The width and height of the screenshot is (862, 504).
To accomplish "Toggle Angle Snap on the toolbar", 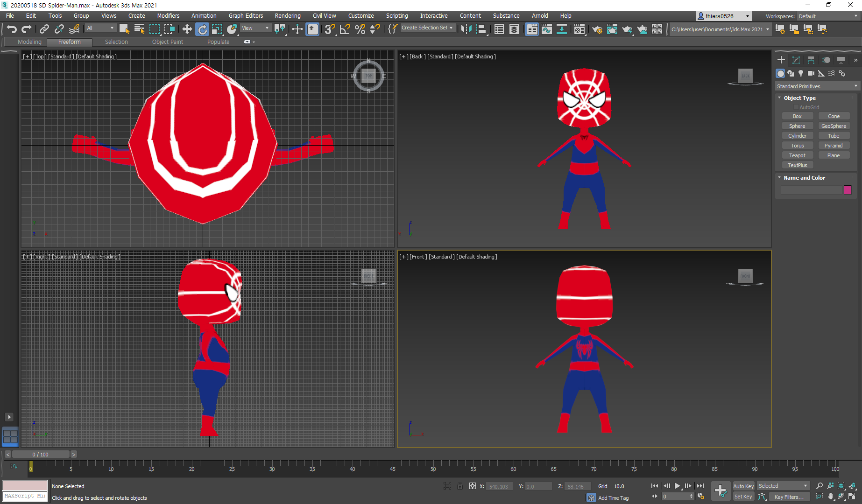I will (x=345, y=29).
